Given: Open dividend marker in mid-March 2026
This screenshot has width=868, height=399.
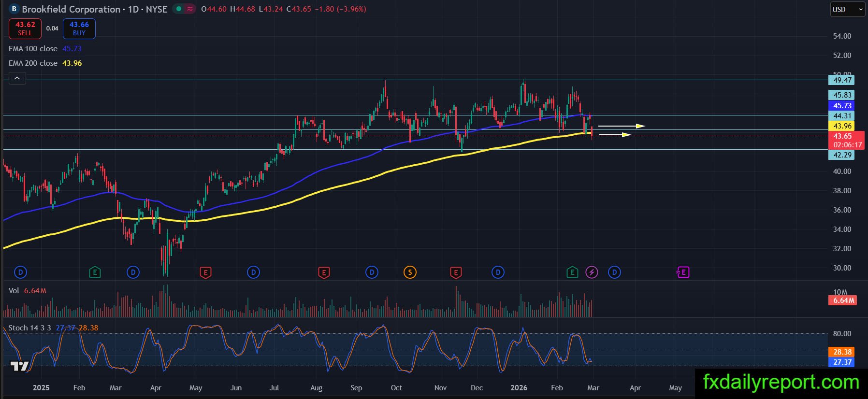Looking at the screenshot, I should point(614,272).
